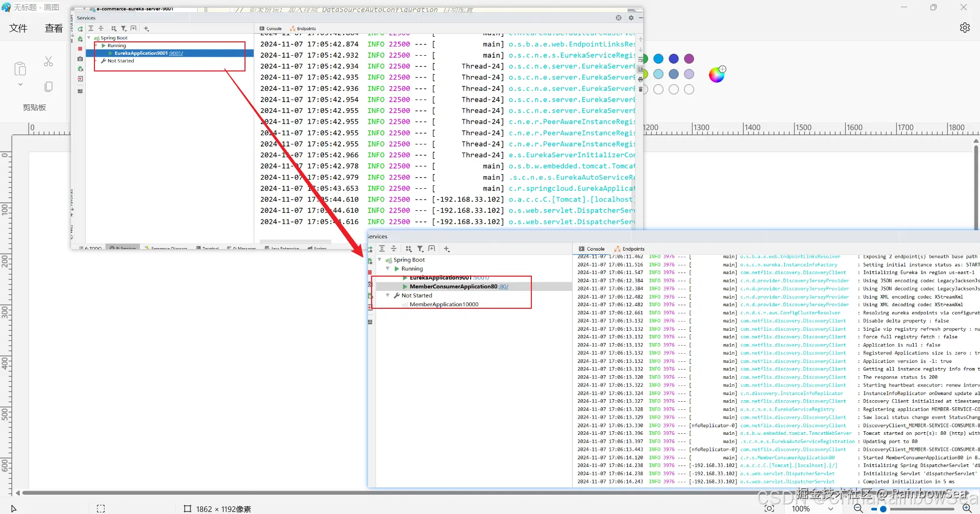Select EurekaApplication9001 row in upper Services tree
The width and height of the screenshot is (980, 514).
170,53
